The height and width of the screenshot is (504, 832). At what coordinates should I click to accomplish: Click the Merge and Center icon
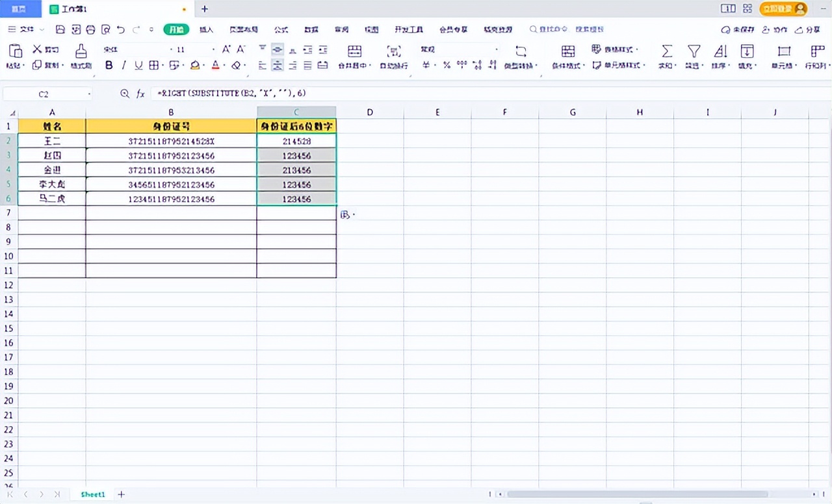pos(354,51)
